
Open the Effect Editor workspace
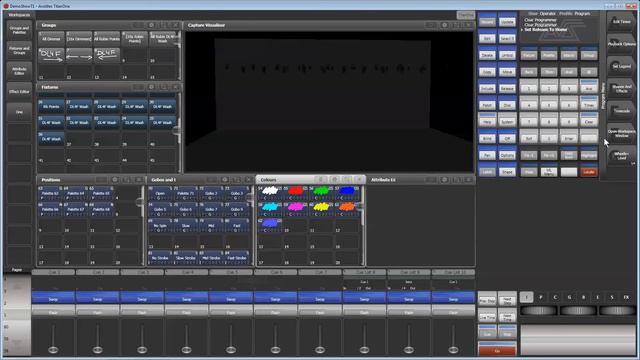pos(19,91)
